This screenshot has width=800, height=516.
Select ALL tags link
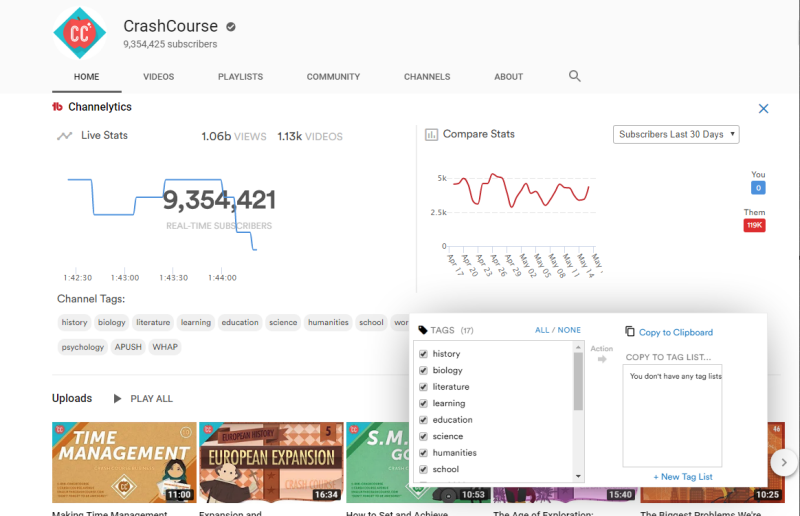point(542,330)
